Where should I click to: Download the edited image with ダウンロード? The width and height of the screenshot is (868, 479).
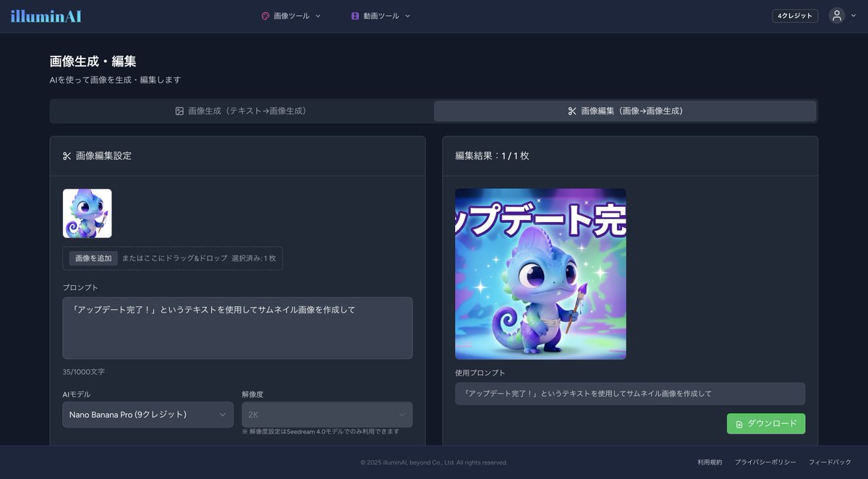point(765,424)
